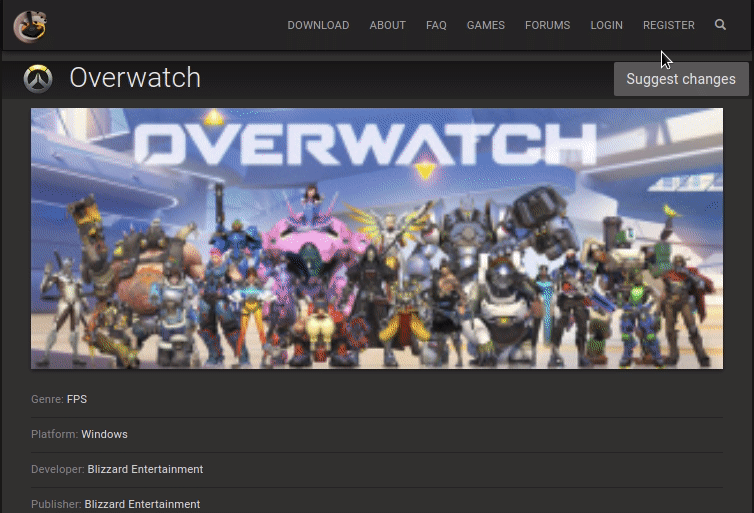Screen dimensions: 754x513
Task: Click the Genre label text
Action: coord(47,400)
